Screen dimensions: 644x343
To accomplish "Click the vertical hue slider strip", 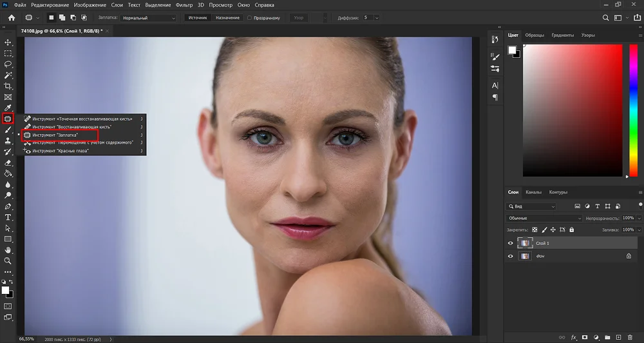I will [634, 110].
